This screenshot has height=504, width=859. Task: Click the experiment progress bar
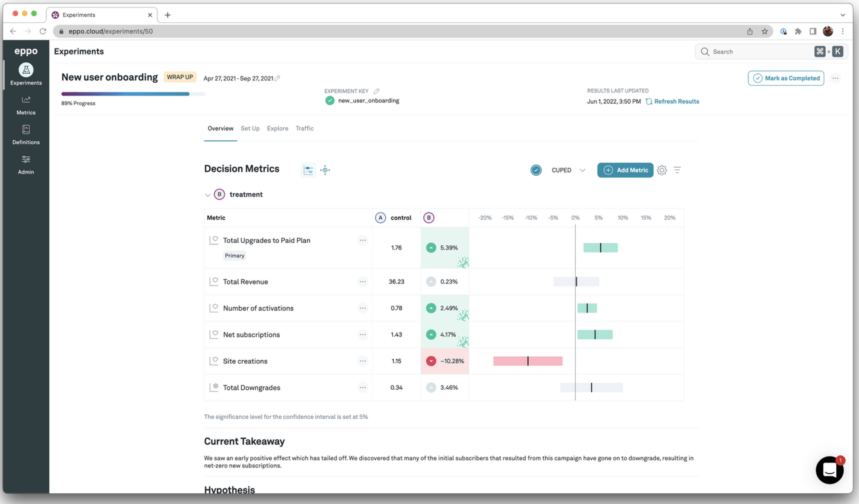tap(133, 94)
